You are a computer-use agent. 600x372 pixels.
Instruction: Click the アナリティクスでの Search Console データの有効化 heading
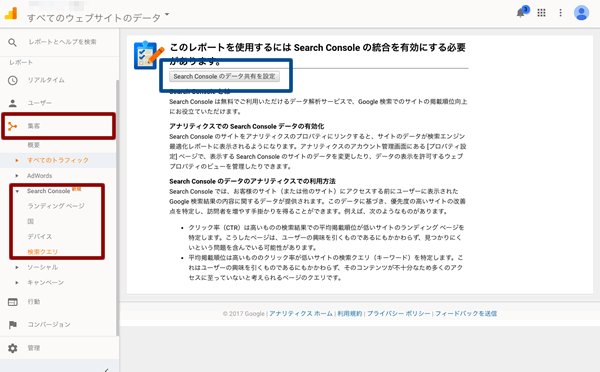(247, 126)
